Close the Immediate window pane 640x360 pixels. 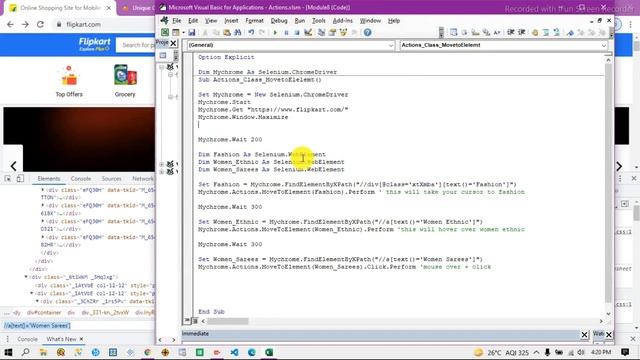pos(584,335)
